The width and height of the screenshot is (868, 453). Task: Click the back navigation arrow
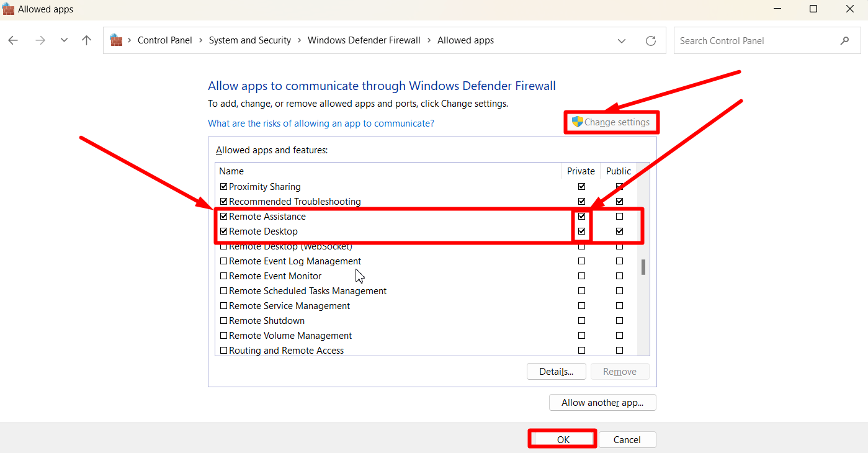(x=12, y=40)
